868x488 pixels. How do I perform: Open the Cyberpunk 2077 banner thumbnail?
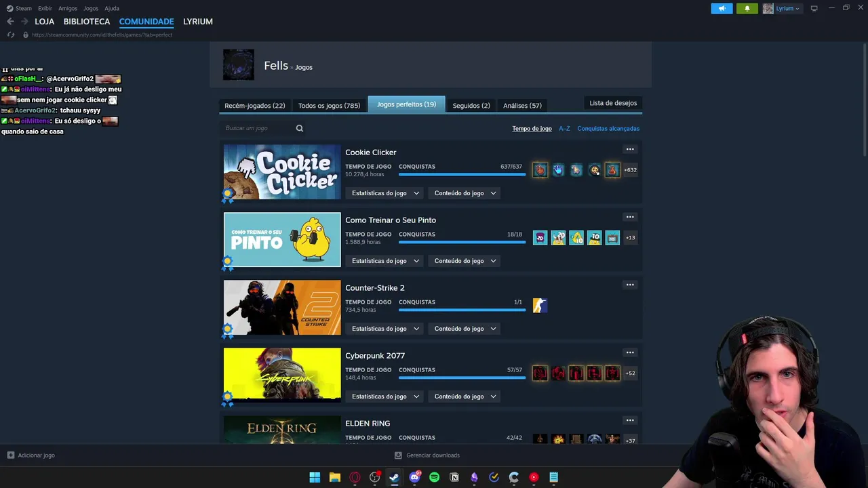[x=282, y=375]
